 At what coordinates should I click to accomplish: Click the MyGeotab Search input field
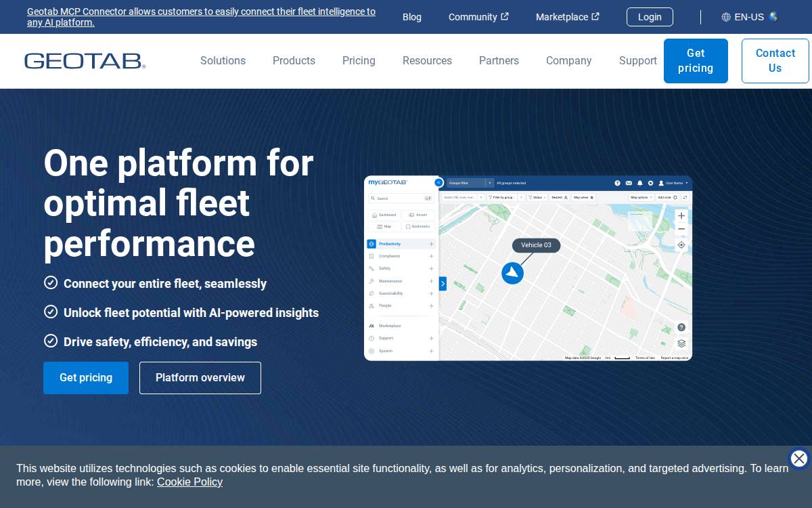click(x=401, y=198)
